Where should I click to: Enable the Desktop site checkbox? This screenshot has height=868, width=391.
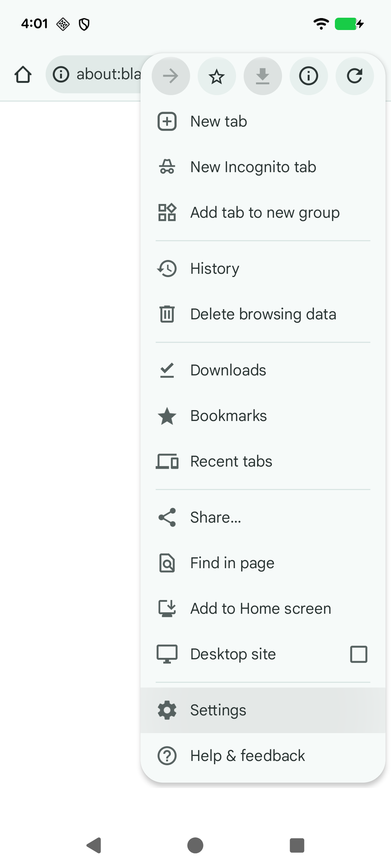pyautogui.click(x=358, y=654)
